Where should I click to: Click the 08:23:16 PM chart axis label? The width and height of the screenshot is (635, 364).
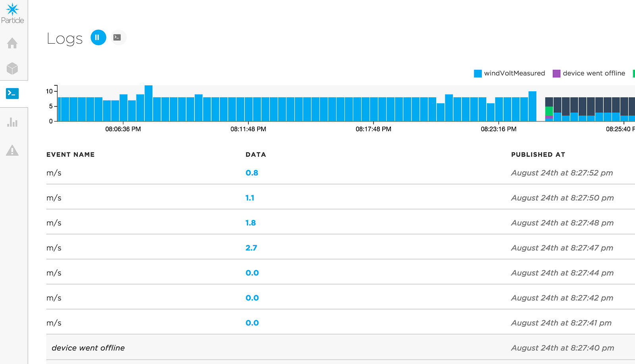[x=498, y=129]
